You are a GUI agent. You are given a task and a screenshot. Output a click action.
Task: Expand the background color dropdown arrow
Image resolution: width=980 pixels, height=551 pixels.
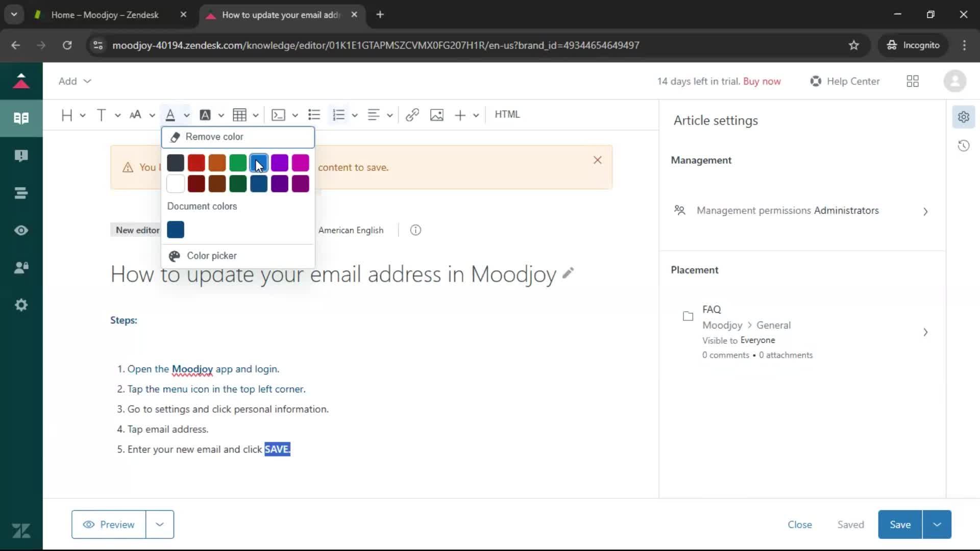point(221,115)
